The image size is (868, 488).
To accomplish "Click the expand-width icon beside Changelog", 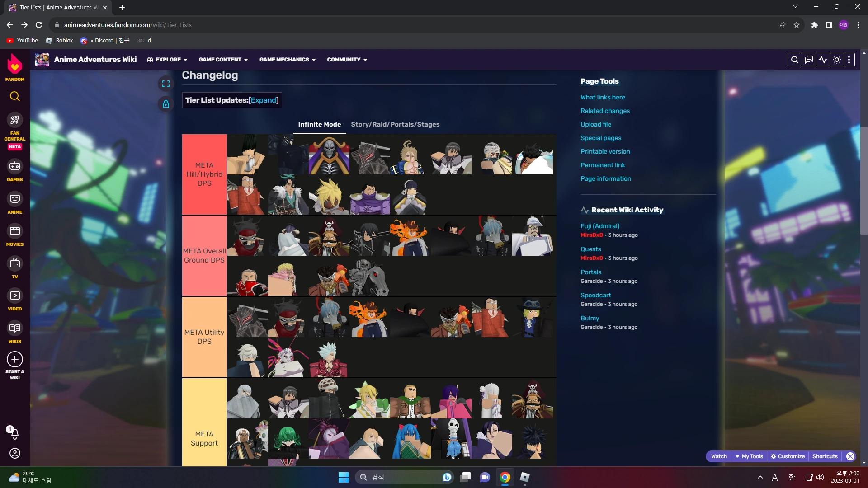I will tap(166, 84).
